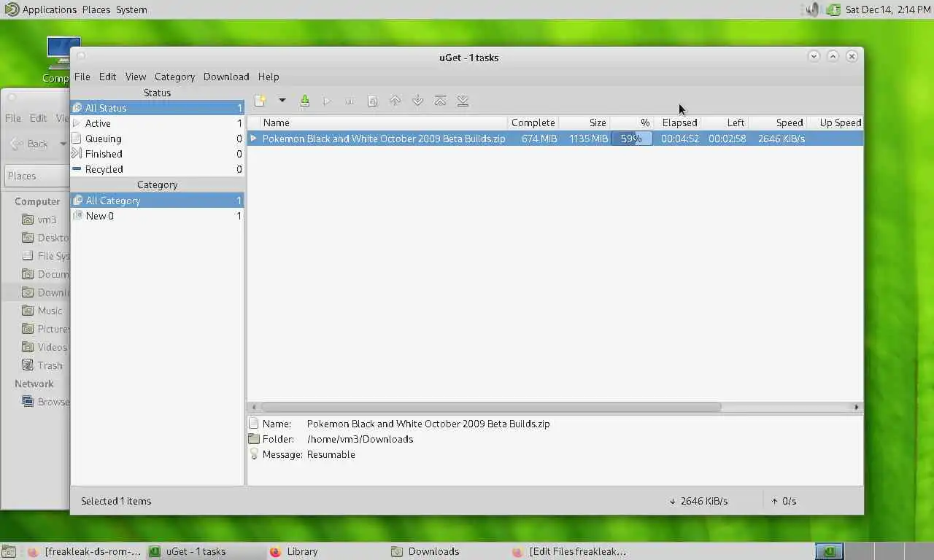Click the 674 MiB completed value

tap(539, 139)
